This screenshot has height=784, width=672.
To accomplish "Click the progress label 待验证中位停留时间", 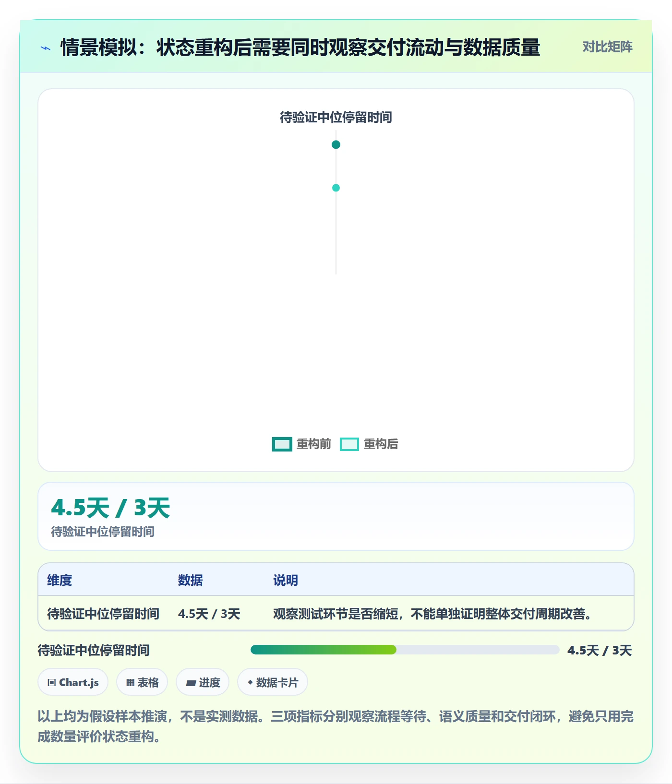I will 94,650.
